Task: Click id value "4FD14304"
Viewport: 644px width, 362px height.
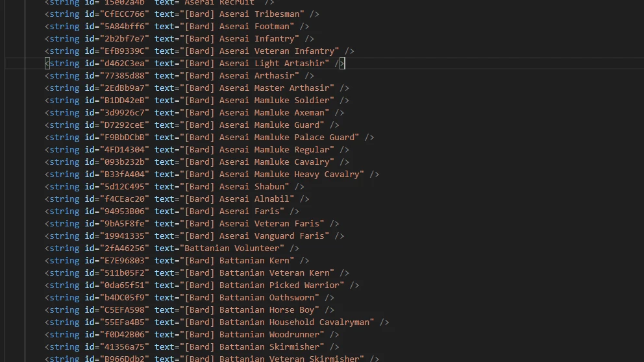Action: (x=125, y=149)
